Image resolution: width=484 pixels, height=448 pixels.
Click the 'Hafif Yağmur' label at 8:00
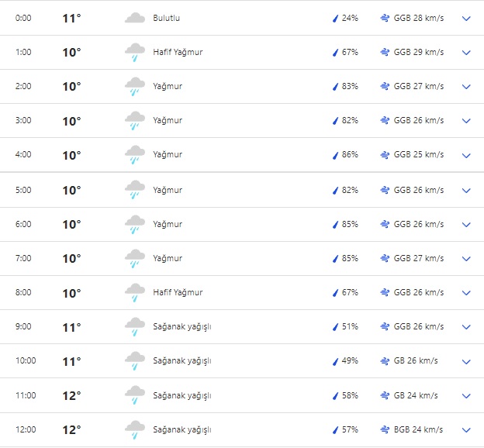point(178,292)
